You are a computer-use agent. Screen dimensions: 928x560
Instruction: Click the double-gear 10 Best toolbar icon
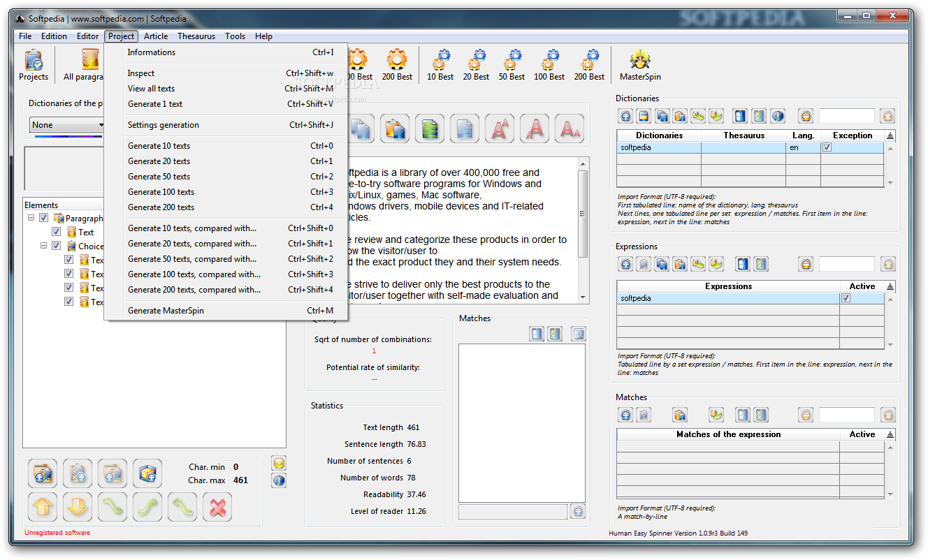[x=440, y=65]
